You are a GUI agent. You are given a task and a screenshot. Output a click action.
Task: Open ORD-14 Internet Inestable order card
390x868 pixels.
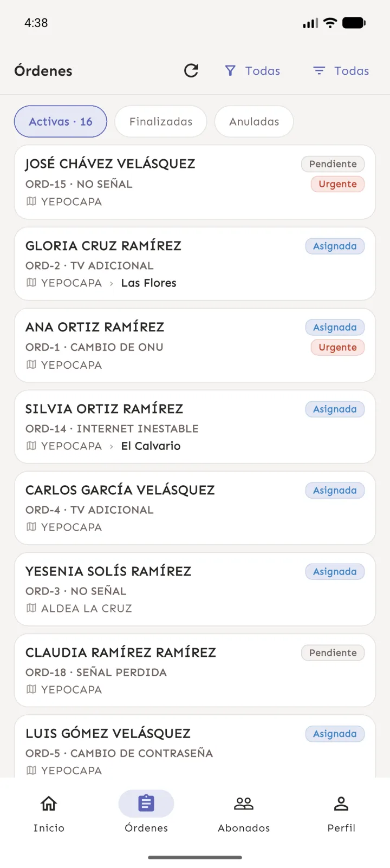click(x=195, y=427)
